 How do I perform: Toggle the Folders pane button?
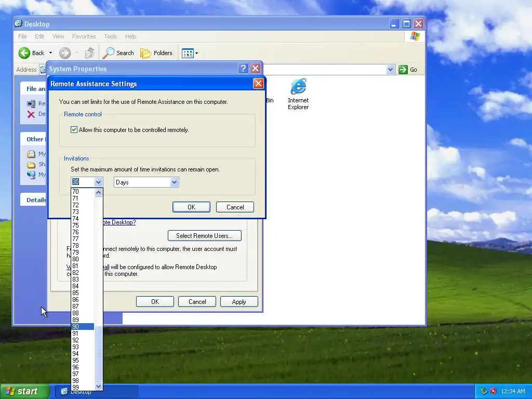click(x=156, y=53)
